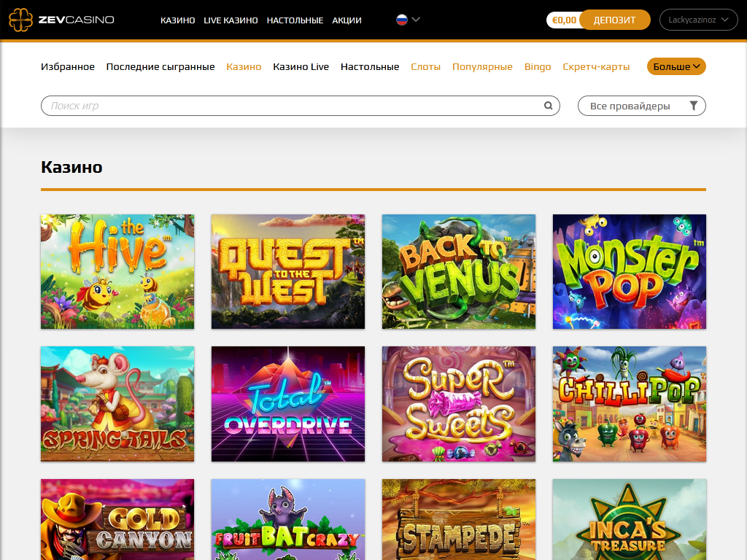Open КАЗИНО in the top menu
Viewport: 747px width, 560px height.
(178, 20)
